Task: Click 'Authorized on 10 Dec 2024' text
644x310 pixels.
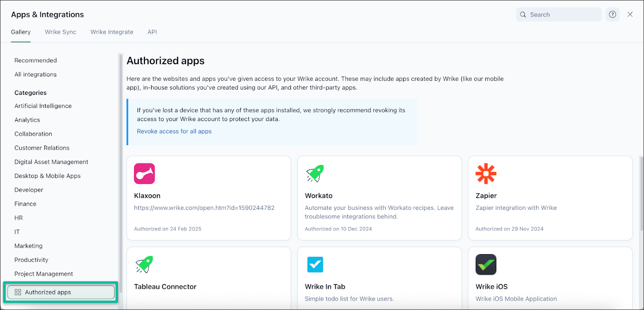Action: pos(339,229)
